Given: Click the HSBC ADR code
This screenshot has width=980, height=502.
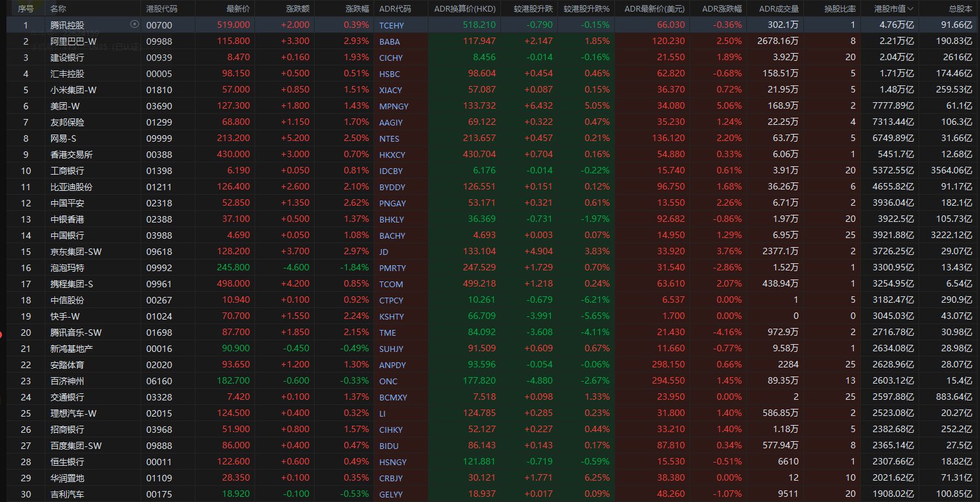Looking at the screenshot, I should tap(390, 74).
